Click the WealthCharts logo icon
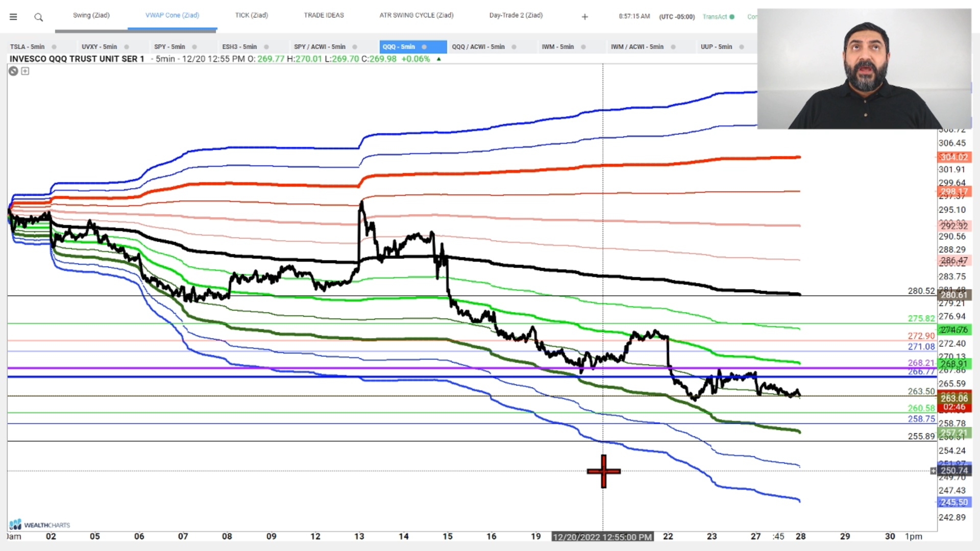Viewport: 980px width, 551px height. [15, 524]
